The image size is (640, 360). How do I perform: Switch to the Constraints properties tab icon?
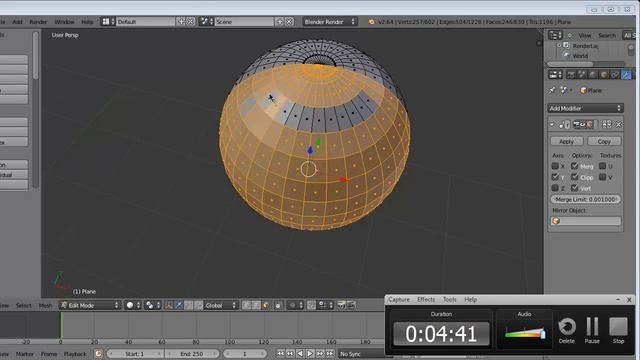[x=615, y=75]
